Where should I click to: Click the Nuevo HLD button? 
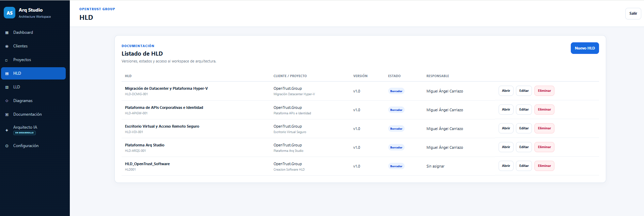pyautogui.click(x=585, y=48)
